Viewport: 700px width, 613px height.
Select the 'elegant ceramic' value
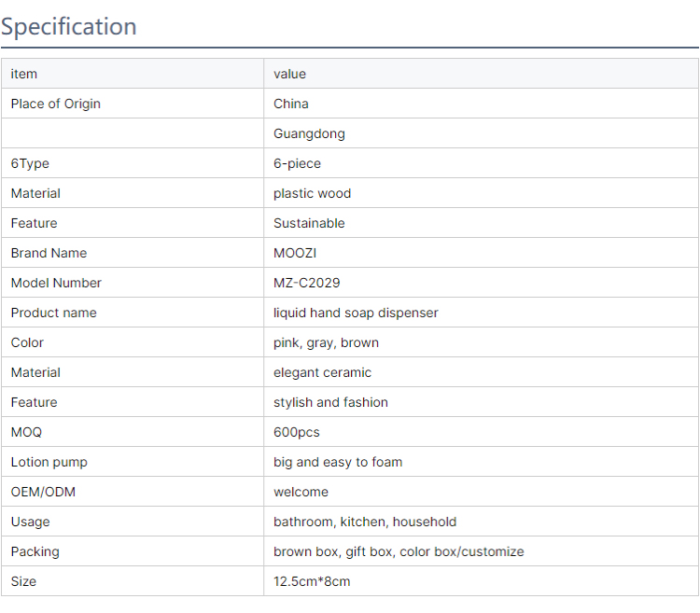322,372
